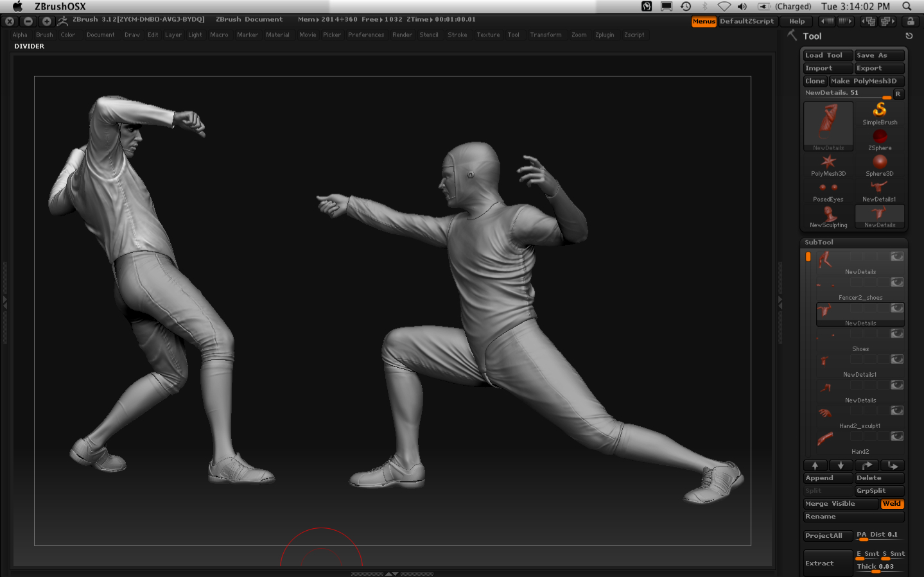Open the ZBrushOSX application menu

[60, 6]
